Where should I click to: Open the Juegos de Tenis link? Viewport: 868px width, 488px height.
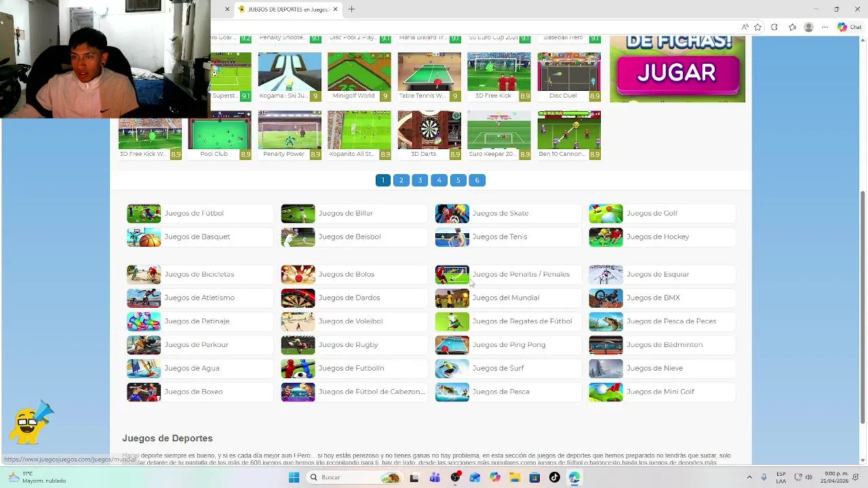tap(500, 237)
